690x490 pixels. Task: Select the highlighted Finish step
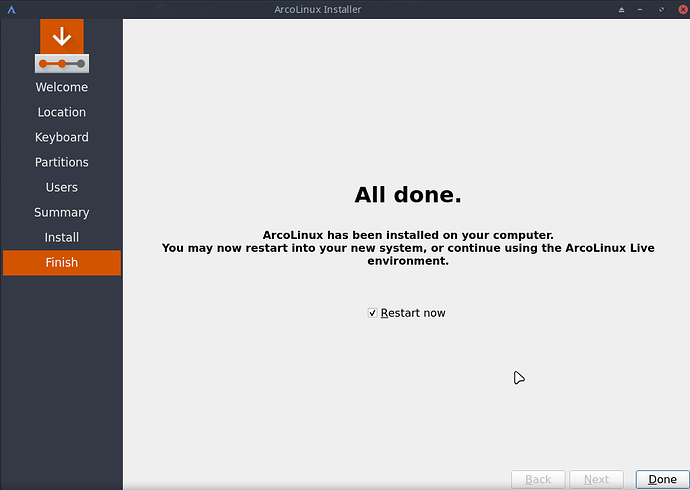[62, 263]
